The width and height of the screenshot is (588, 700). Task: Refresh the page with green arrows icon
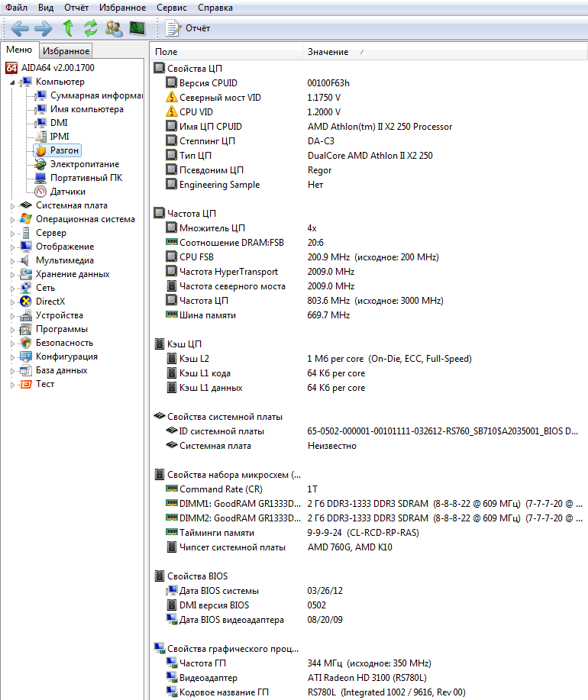[x=91, y=28]
